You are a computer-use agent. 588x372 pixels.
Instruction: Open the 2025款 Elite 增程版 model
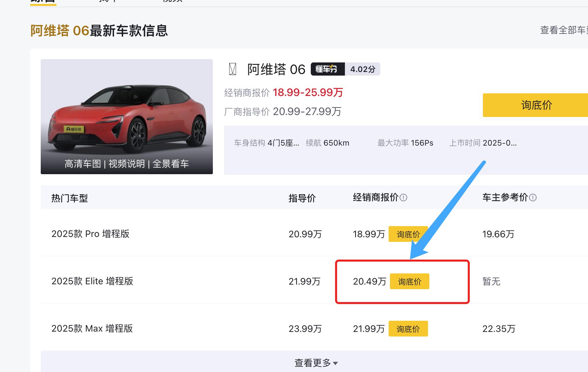92,281
